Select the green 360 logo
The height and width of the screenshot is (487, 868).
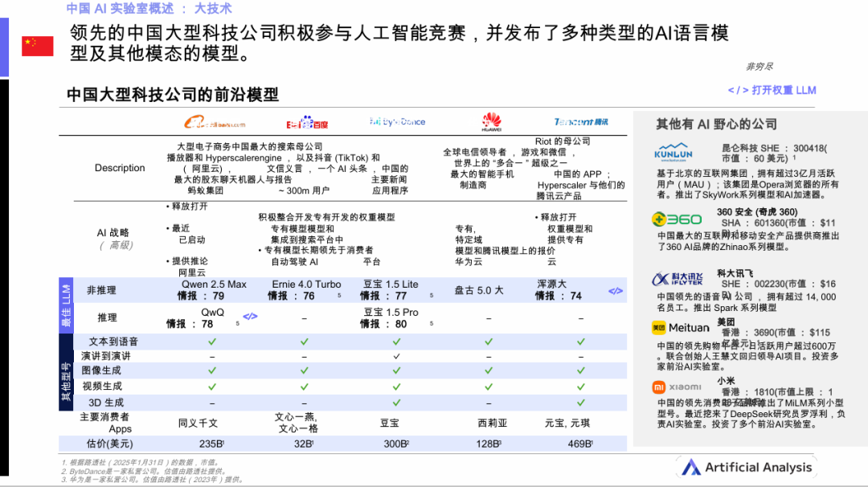click(x=677, y=219)
